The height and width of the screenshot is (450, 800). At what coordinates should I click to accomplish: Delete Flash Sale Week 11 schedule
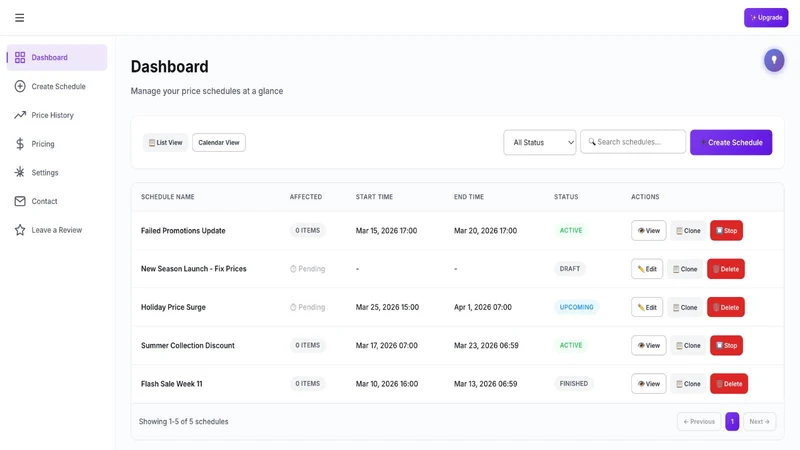click(x=729, y=384)
